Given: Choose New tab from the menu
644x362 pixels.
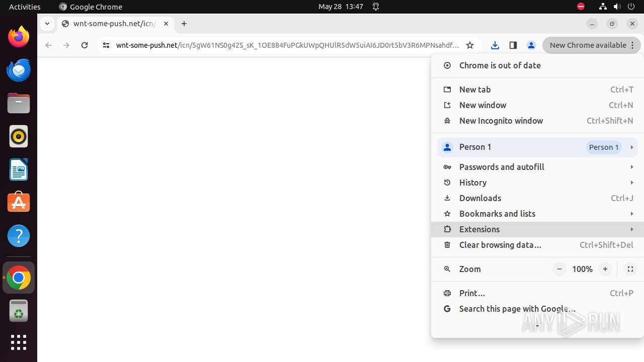Looking at the screenshot, I should pyautogui.click(x=537, y=89).
